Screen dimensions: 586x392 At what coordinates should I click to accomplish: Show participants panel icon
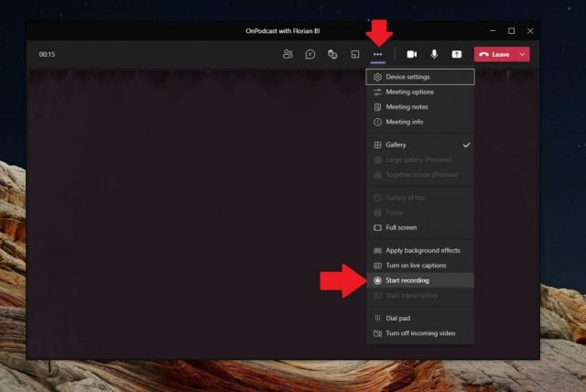[288, 54]
